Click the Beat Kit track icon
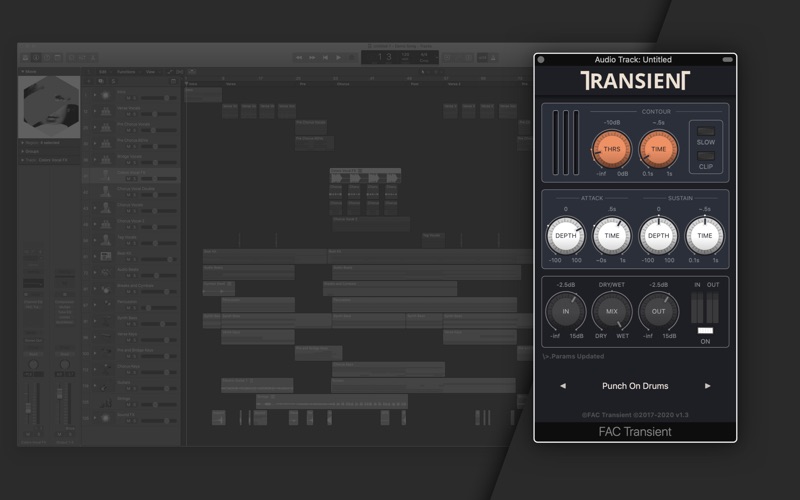This screenshot has width=800, height=500. point(106,257)
